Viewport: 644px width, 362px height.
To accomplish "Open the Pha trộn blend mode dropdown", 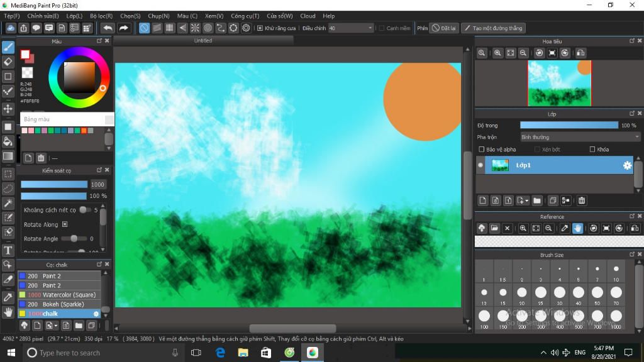I will click(x=580, y=137).
